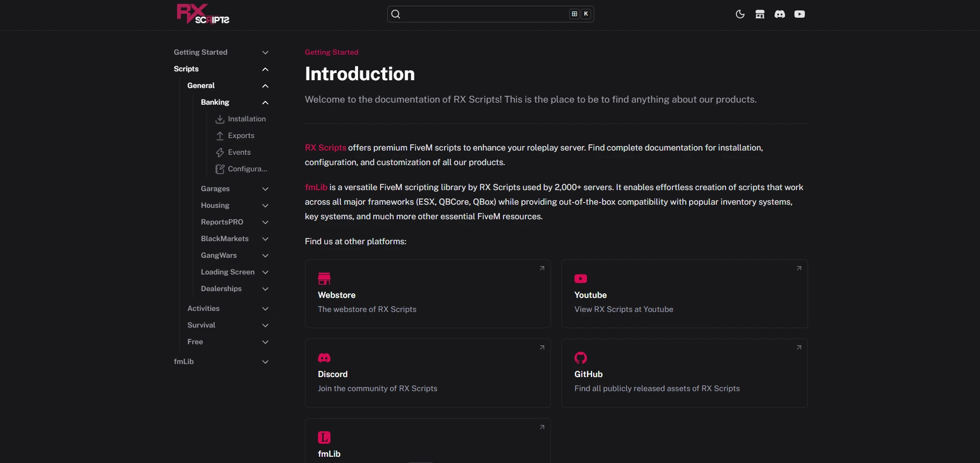Screen dimensions: 980x463
Task: Expand the Dealerships chevron
Action: (x=265, y=289)
